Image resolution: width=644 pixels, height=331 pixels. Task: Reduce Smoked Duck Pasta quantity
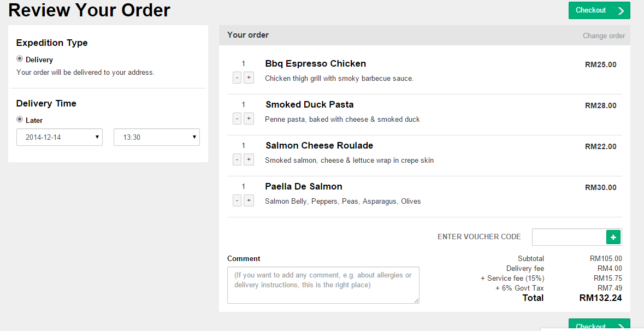(x=237, y=119)
